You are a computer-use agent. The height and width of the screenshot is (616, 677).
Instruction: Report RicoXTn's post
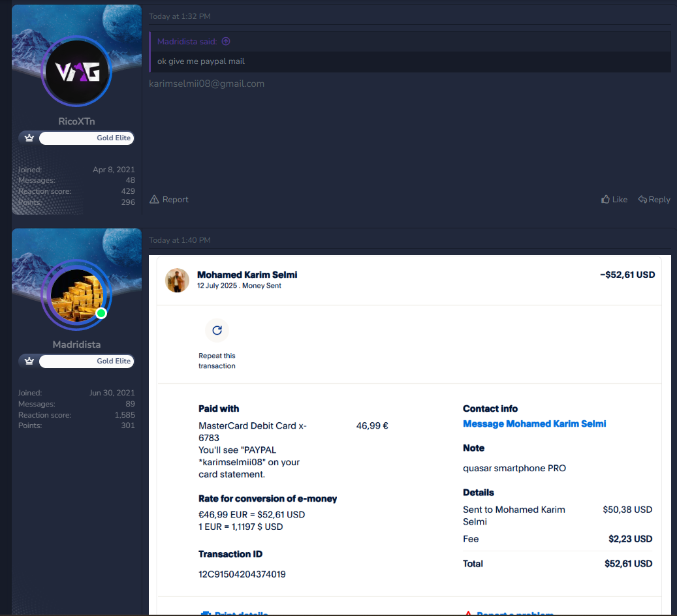pyautogui.click(x=169, y=200)
